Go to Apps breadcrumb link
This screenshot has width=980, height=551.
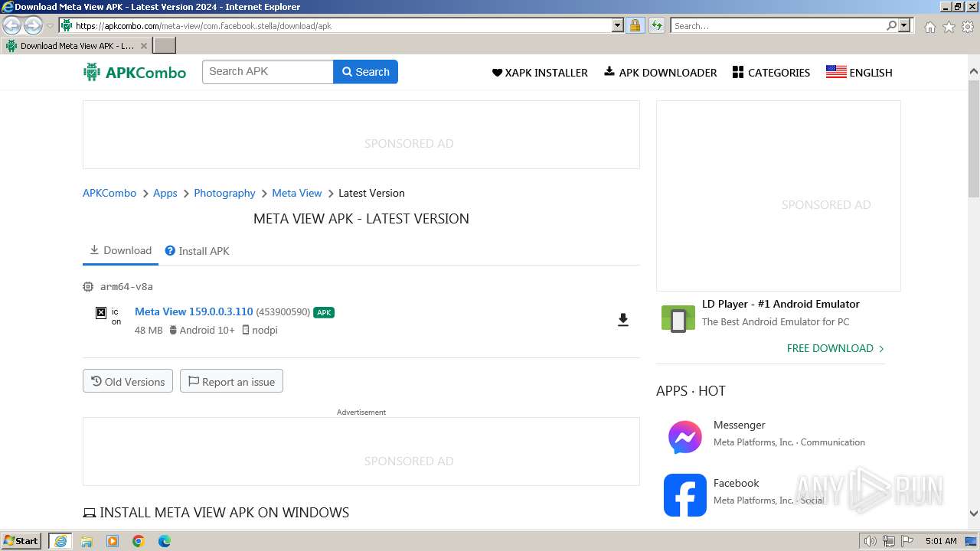coord(165,193)
